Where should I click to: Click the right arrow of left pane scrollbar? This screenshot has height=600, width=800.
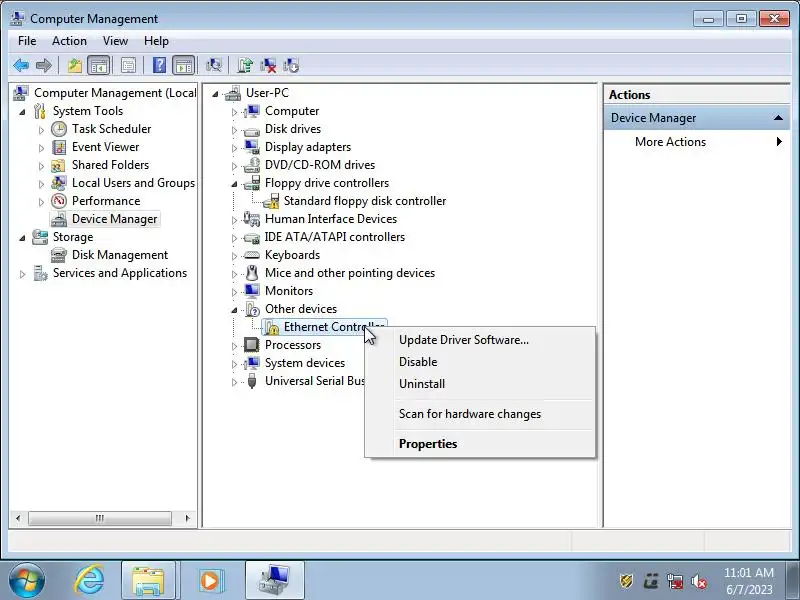pyautogui.click(x=187, y=518)
